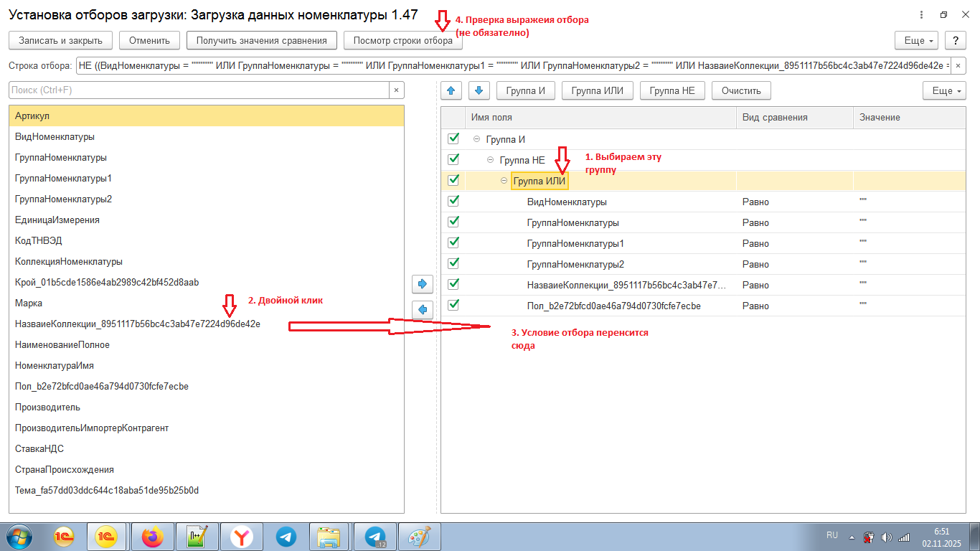Collapse the Группа НЕ tree node
Screen dimensions: 980x551
(491, 160)
